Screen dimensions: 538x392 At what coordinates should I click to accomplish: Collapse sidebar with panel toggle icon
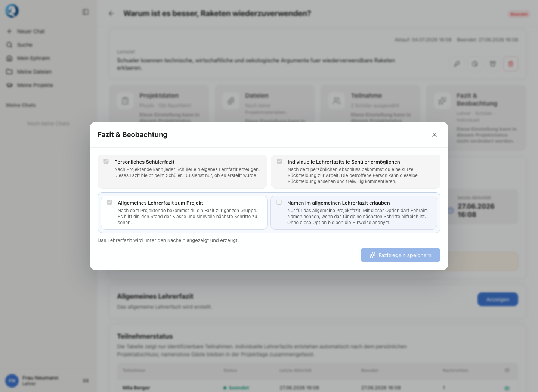click(x=86, y=12)
